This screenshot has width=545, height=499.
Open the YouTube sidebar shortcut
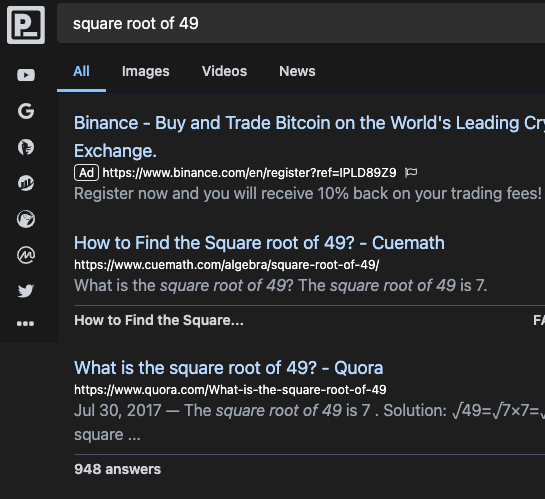pyautogui.click(x=26, y=75)
